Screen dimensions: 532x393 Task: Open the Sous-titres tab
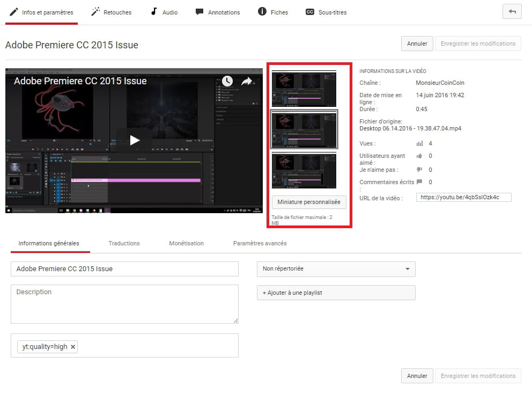pos(326,12)
